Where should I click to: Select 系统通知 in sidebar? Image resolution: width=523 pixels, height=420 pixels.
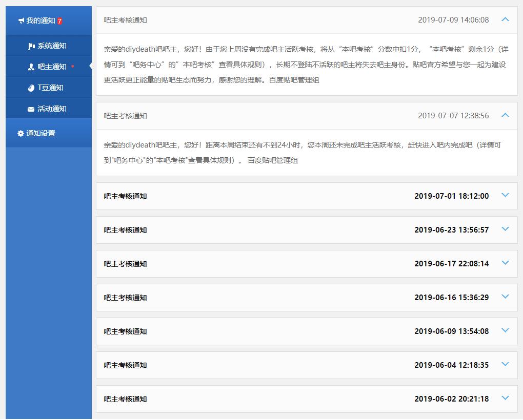(x=49, y=46)
